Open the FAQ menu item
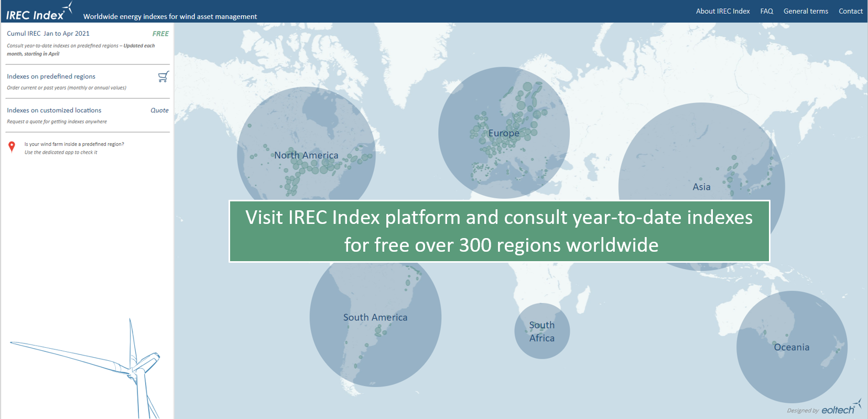The width and height of the screenshot is (868, 419). [767, 11]
